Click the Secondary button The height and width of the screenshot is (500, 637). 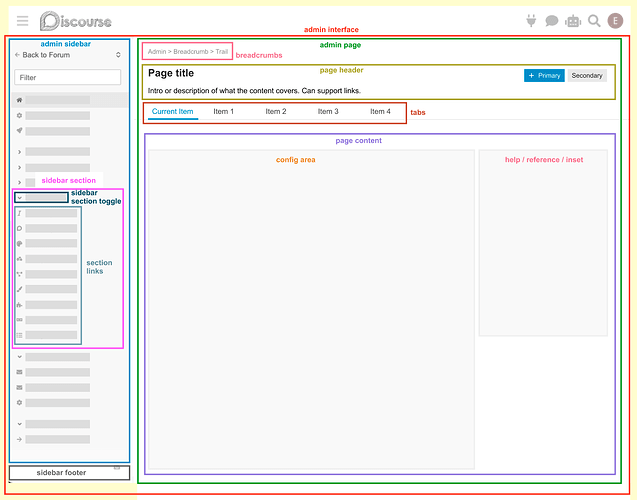[x=587, y=76]
